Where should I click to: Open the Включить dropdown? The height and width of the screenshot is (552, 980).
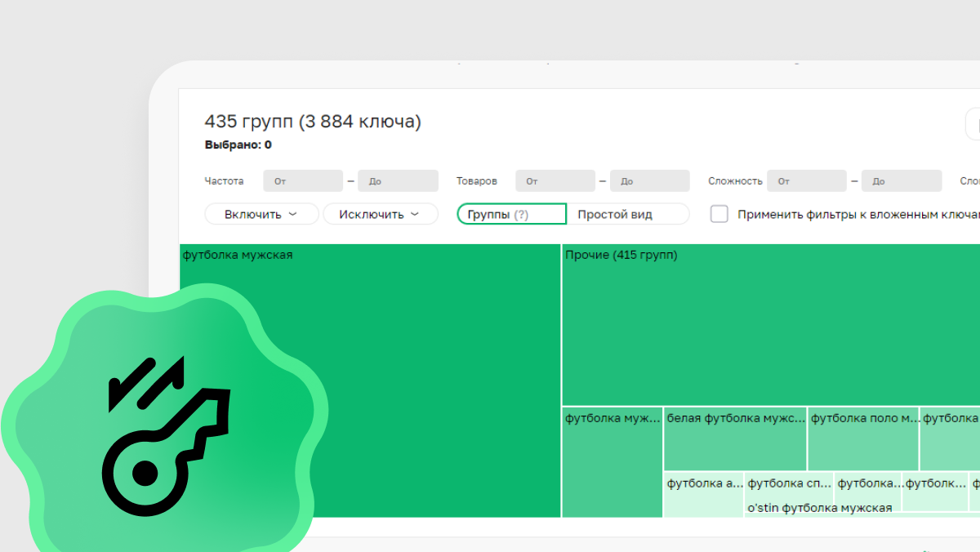(261, 214)
